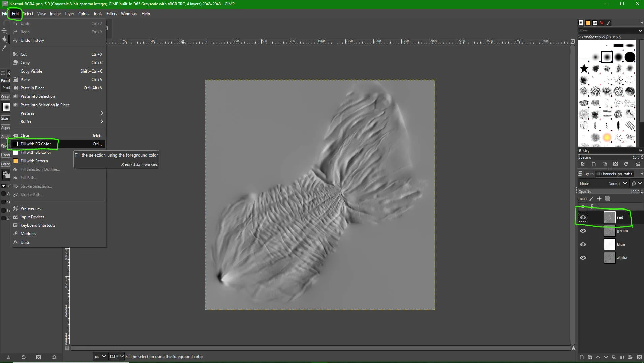Select the blue layer thumbnail
This screenshot has width=644, height=363.
click(609, 244)
